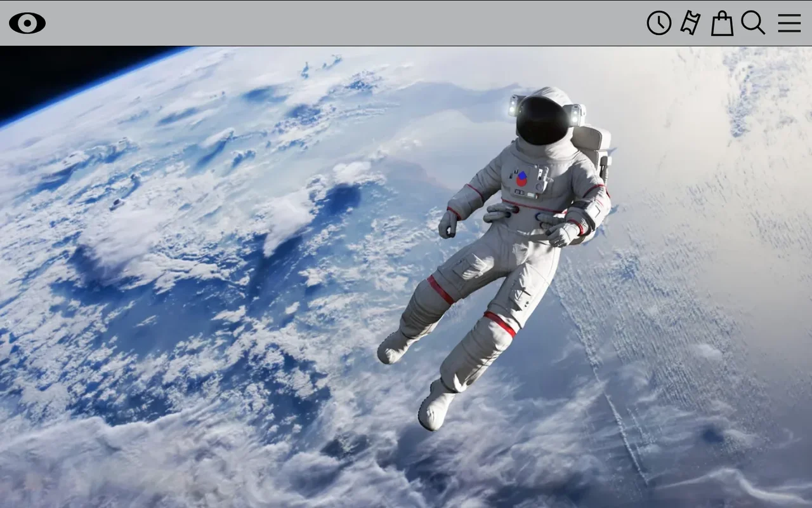Open the hamburger menu
This screenshot has width=812, height=508.
pyautogui.click(x=789, y=23)
